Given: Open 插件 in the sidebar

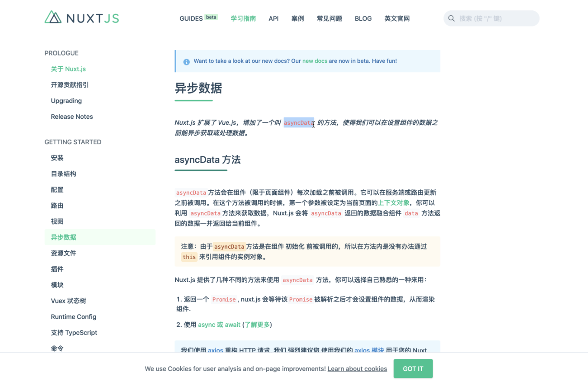Looking at the screenshot, I should (x=57, y=269).
